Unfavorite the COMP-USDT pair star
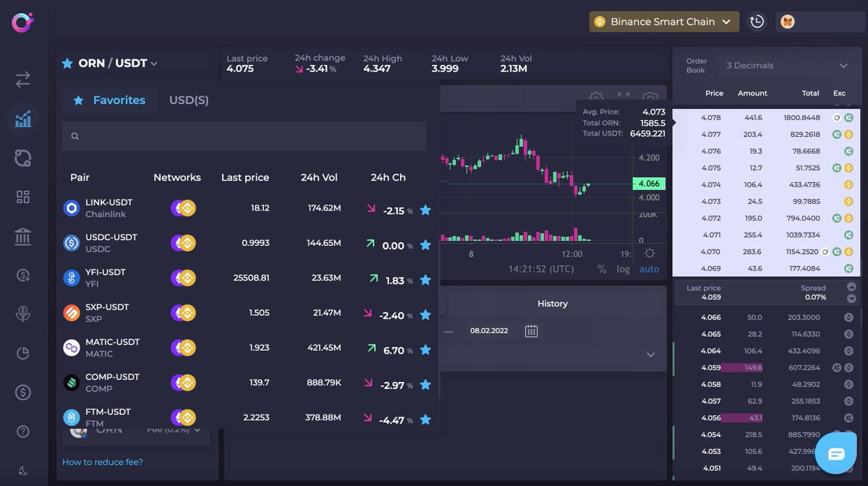Viewport: 868px width, 486px height. point(425,385)
